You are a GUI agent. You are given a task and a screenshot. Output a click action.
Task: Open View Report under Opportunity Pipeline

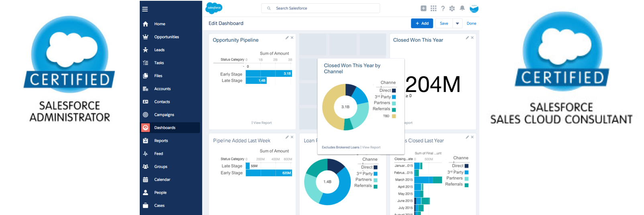tap(263, 123)
